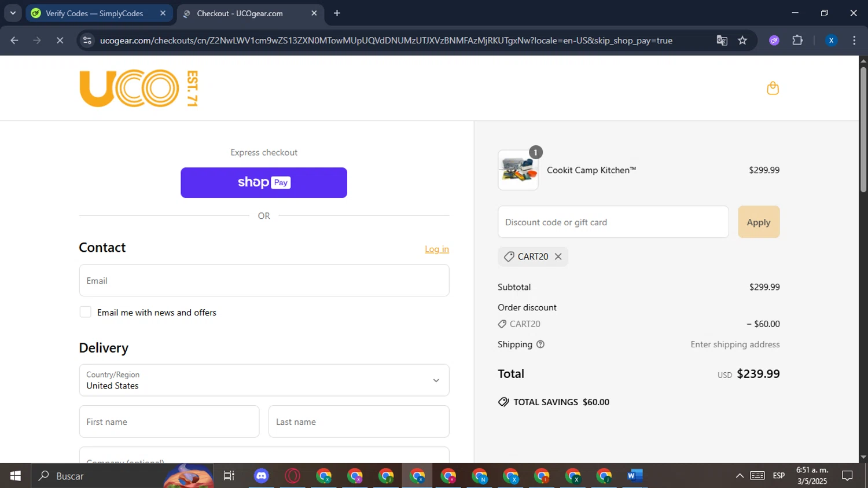
Task: Go back to the previous page
Action: click(14, 41)
